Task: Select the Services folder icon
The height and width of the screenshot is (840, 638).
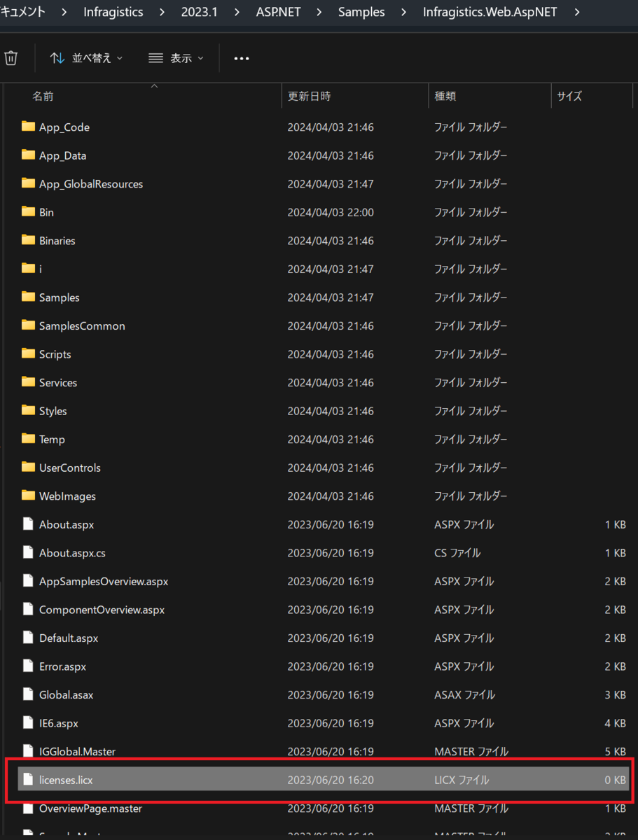Action: coord(28,382)
